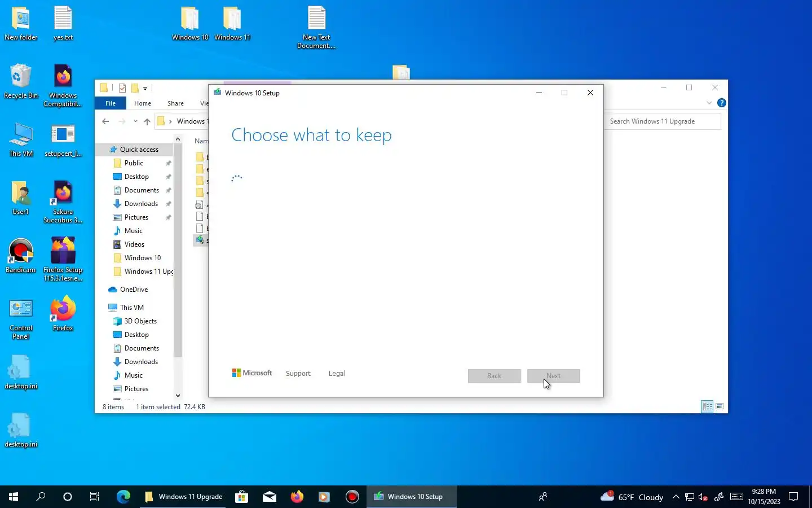
Task: Select the Firefox Setup installer icon
Action: pyautogui.click(x=63, y=260)
